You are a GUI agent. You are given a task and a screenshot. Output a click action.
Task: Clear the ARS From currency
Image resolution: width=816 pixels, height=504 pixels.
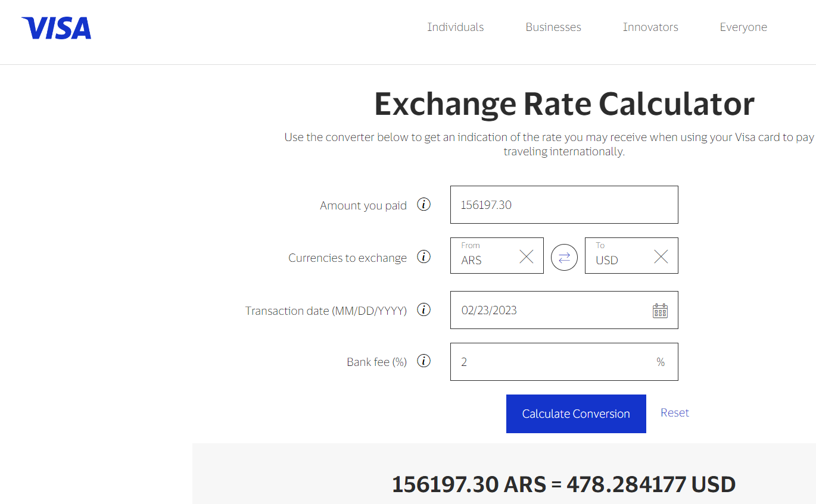(527, 256)
